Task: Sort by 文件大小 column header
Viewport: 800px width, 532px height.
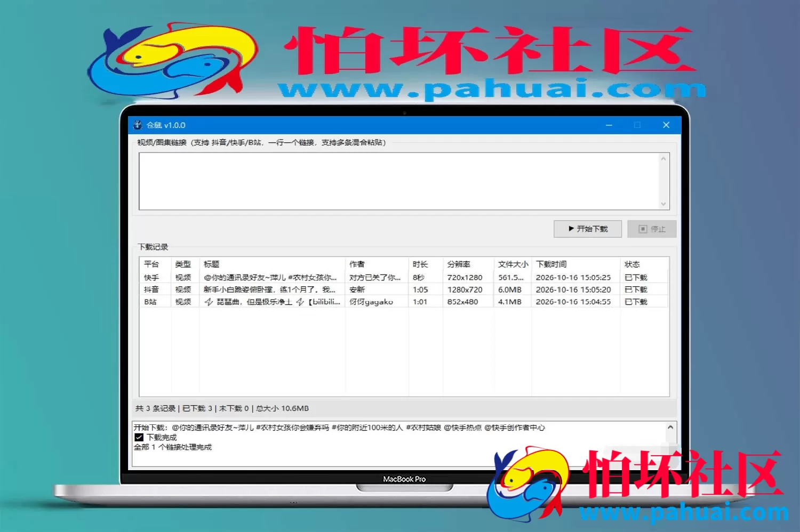Action: pyautogui.click(x=513, y=264)
